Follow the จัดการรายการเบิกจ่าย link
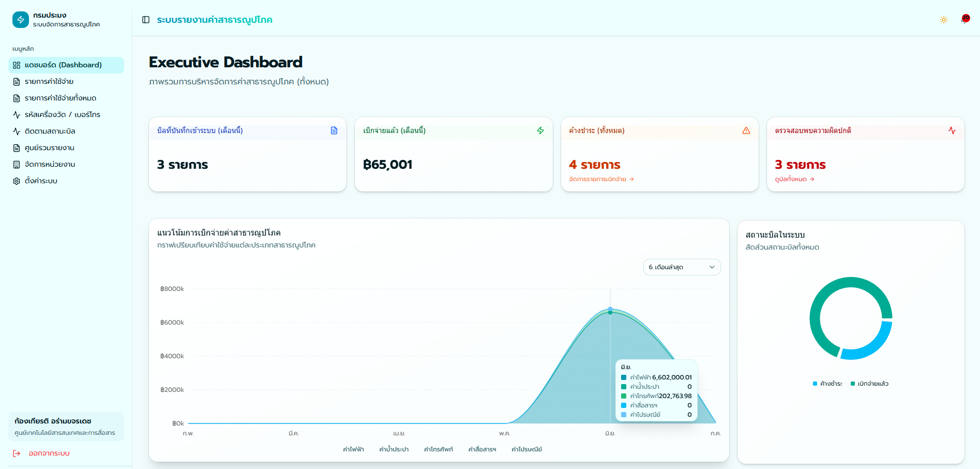 [x=601, y=179]
